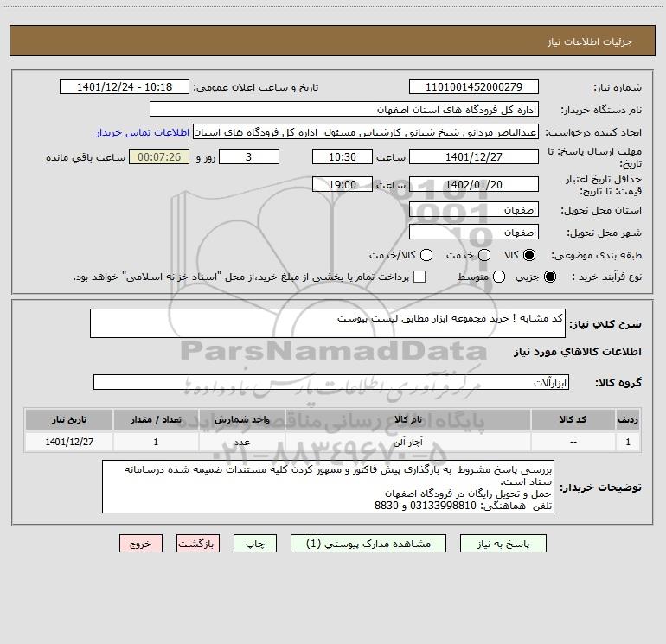This screenshot has height=644, width=666.
Task: Click the goods group ابزارآلات field
Action: coord(331,382)
